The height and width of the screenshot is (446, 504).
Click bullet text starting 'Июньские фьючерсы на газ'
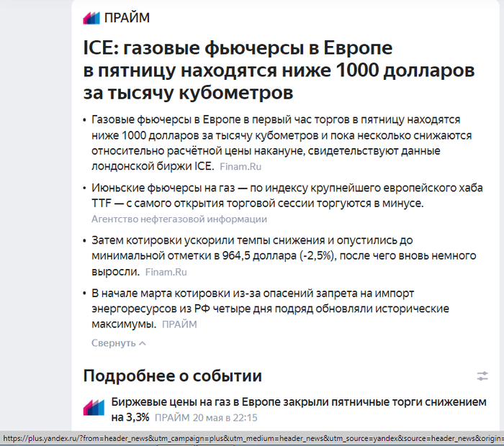click(x=287, y=195)
